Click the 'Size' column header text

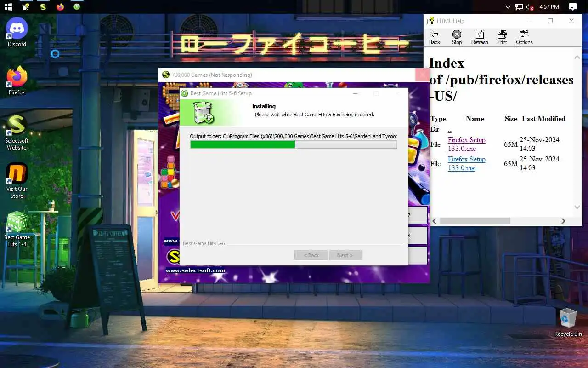[x=511, y=119]
